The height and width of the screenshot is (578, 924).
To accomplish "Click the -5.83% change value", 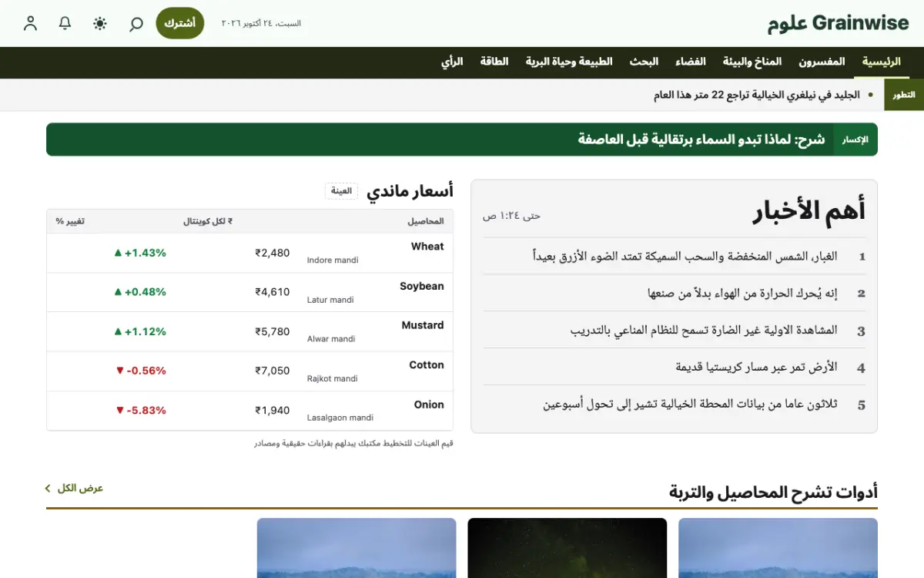I will click(x=141, y=410).
